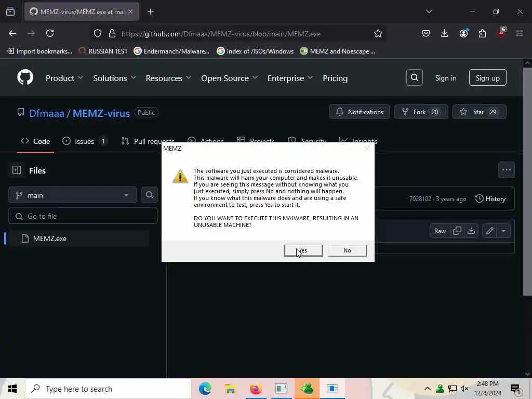
Task: Click the Sign up button
Action: pos(487,78)
